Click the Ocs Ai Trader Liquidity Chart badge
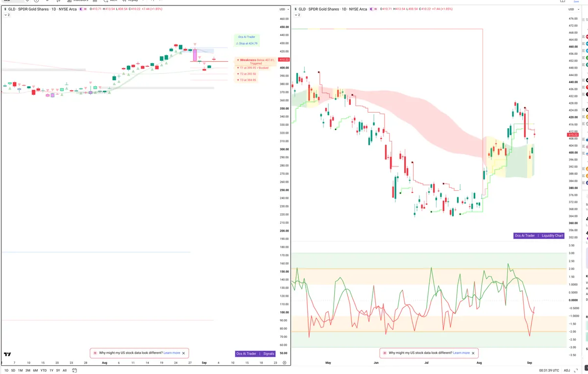The image size is (588, 374). tap(539, 235)
